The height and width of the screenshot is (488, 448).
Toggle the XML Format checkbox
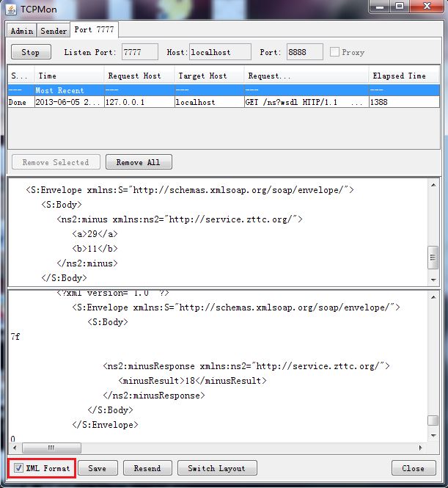coord(18,467)
